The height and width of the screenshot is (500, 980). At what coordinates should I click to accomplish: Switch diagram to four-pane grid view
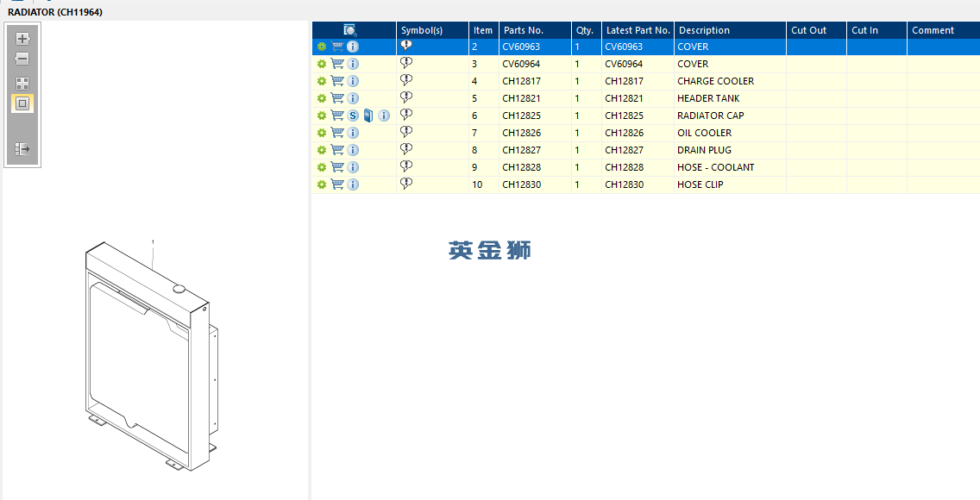(x=22, y=83)
